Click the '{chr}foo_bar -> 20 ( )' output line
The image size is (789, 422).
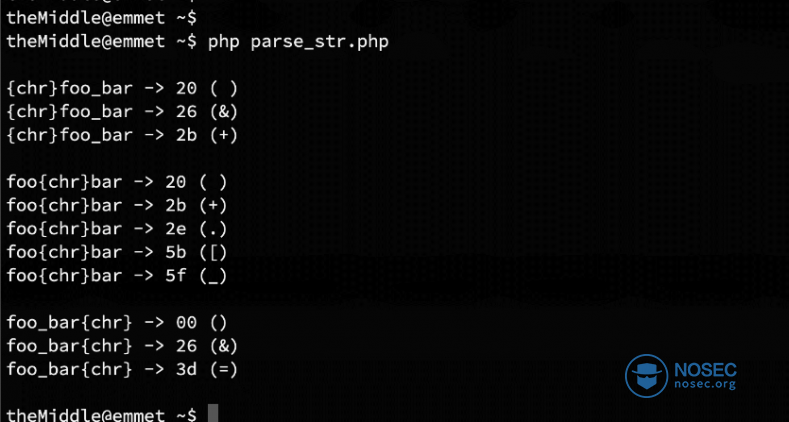pyautogui.click(x=122, y=89)
